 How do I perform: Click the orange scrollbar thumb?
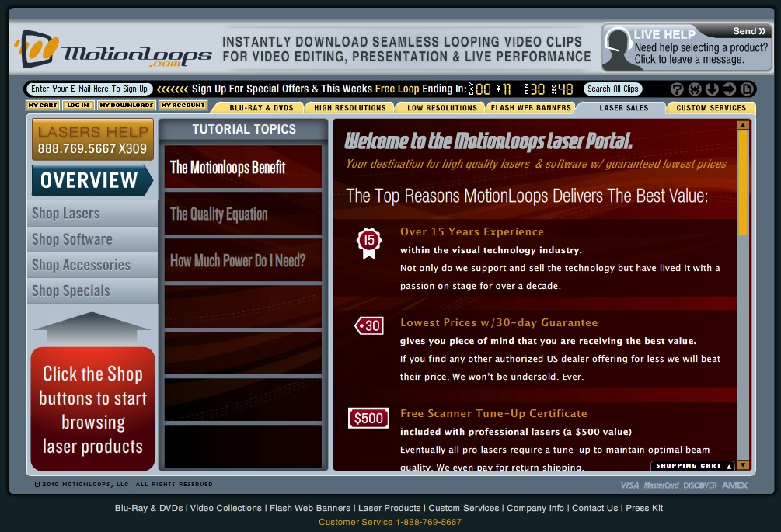[x=743, y=183]
